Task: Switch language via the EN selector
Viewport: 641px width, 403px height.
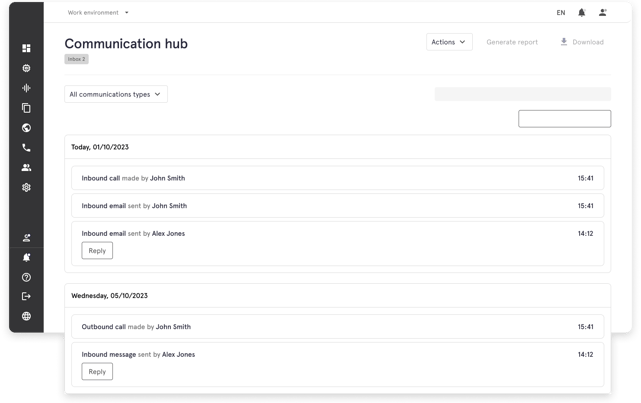Action: pos(561,13)
